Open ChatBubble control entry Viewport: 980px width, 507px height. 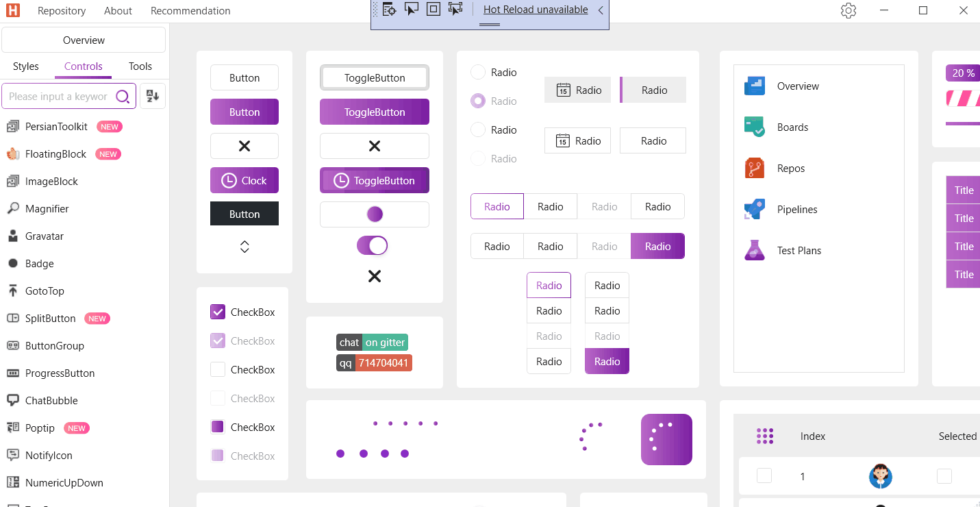pyautogui.click(x=84, y=401)
